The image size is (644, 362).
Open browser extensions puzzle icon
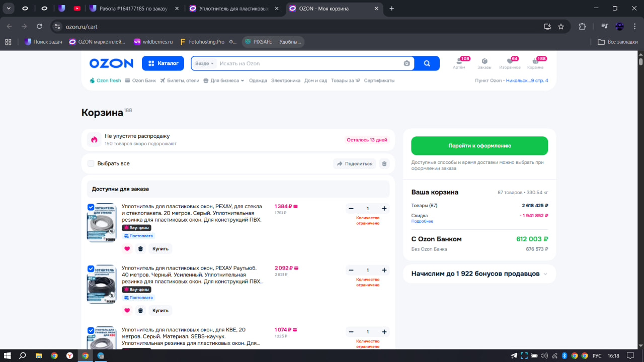[582, 27]
